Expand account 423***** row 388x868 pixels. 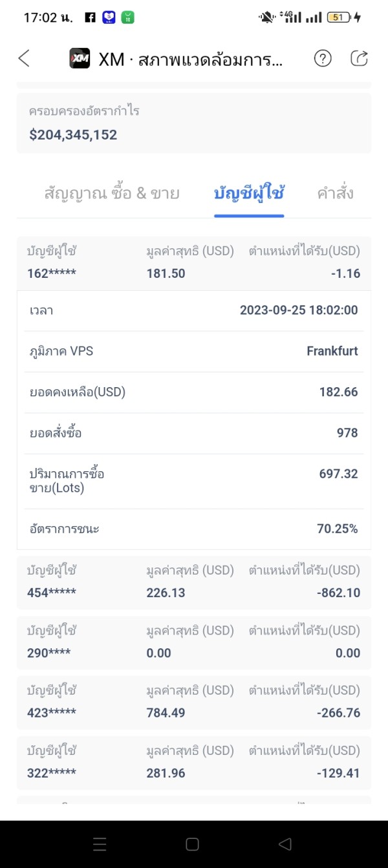(x=194, y=702)
